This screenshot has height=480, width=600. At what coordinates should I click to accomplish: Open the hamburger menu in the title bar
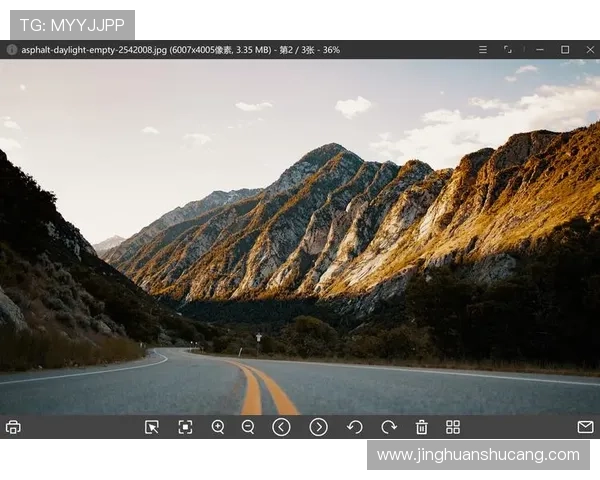coord(483,49)
